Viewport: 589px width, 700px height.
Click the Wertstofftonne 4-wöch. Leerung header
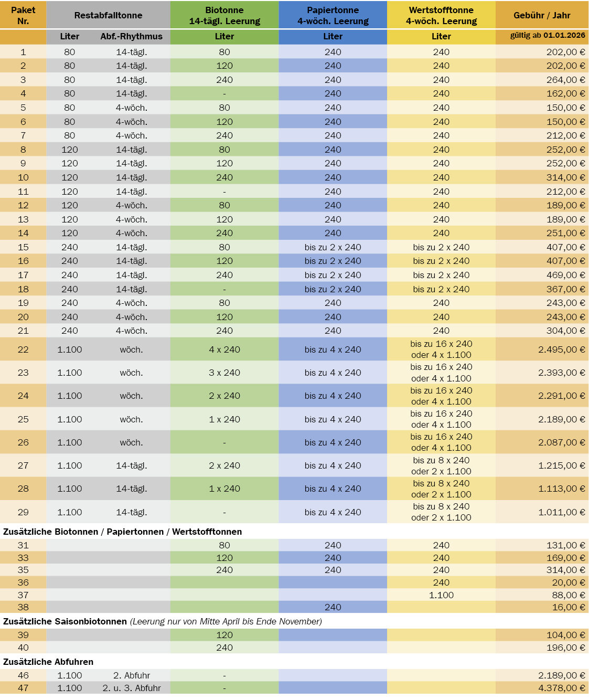tap(441, 15)
